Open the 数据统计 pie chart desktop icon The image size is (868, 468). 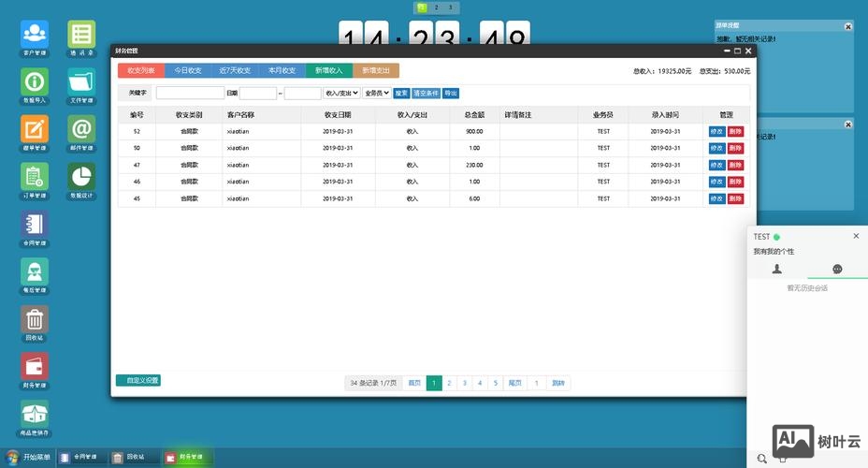pyautogui.click(x=81, y=177)
